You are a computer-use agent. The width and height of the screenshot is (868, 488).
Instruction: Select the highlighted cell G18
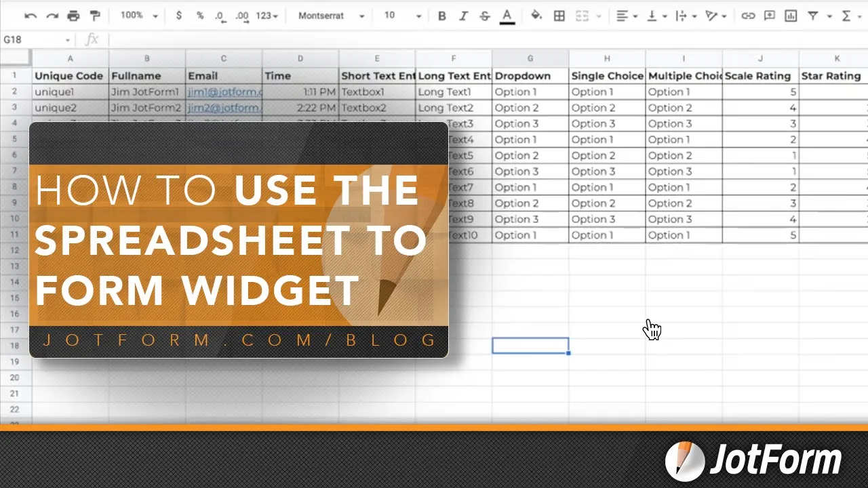click(530, 346)
